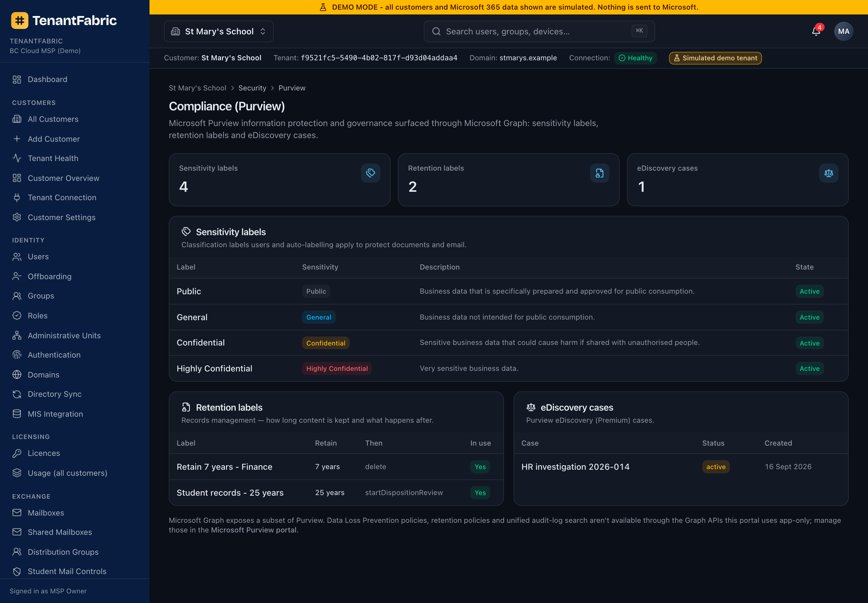Click the Domains globe icon
The width and height of the screenshot is (868, 603).
click(x=17, y=374)
